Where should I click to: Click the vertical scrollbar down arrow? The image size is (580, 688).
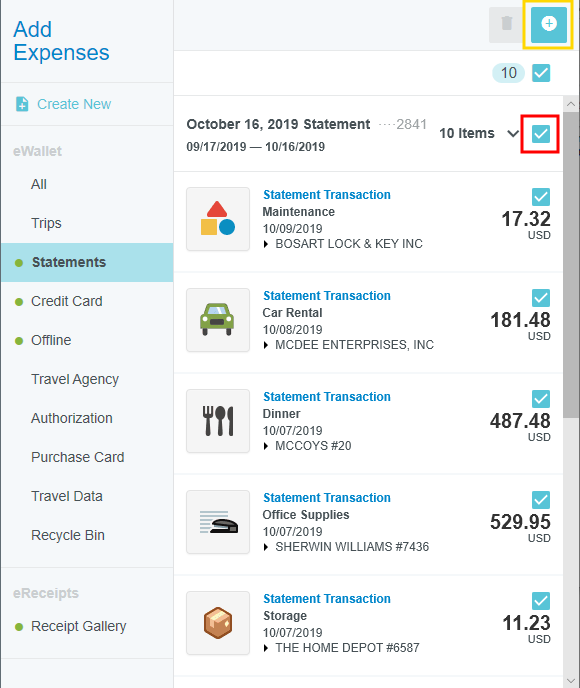(x=571, y=681)
